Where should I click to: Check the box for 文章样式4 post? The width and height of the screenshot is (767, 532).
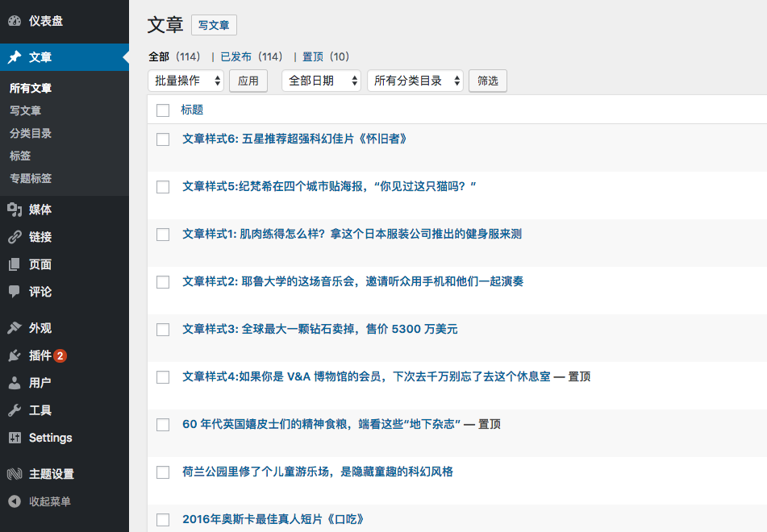(163, 377)
